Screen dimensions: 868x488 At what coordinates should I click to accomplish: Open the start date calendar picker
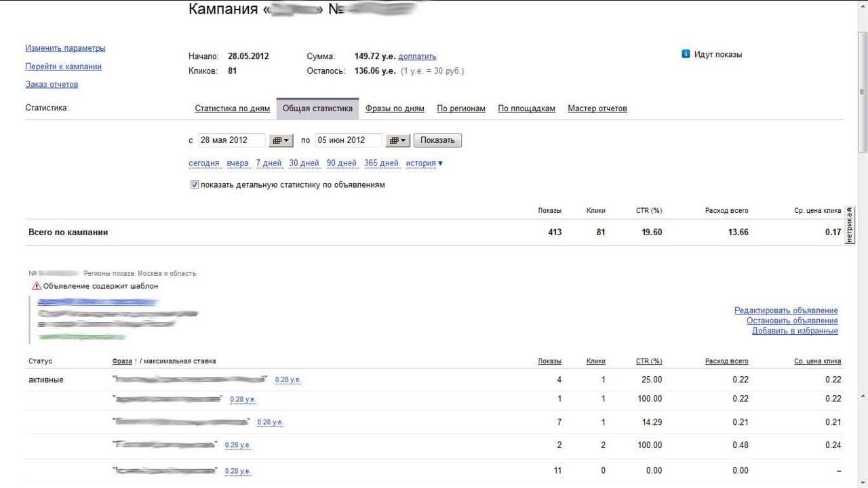281,140
